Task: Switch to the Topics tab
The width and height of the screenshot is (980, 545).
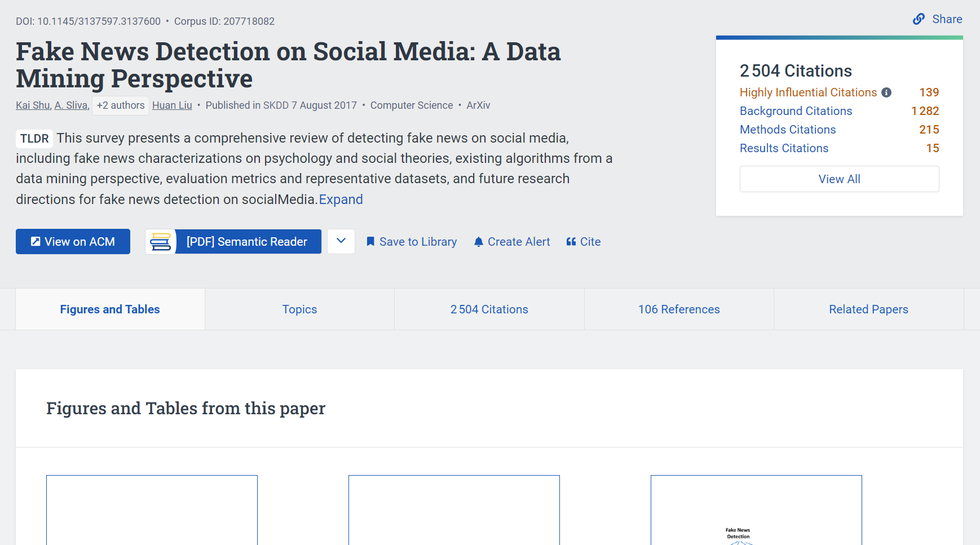Action: (299, 309)
